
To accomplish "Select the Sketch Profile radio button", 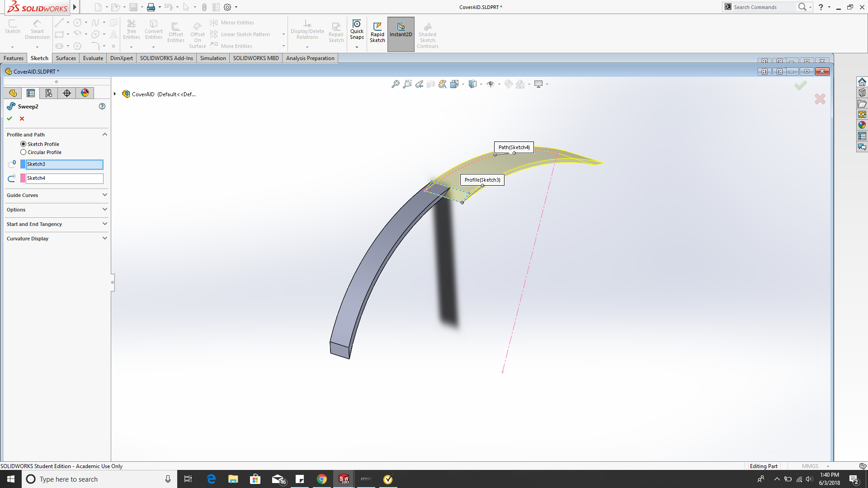I will 23,144.
